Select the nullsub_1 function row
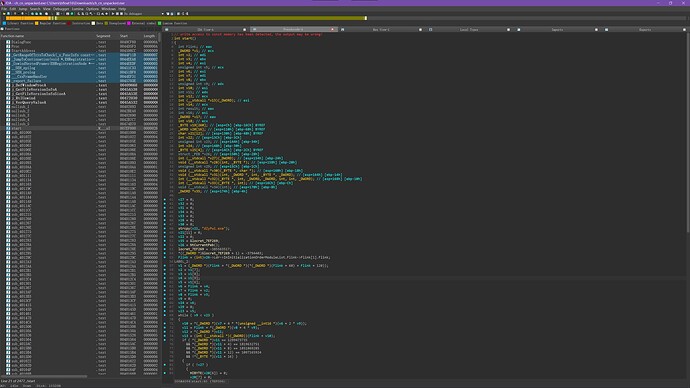 79,106
